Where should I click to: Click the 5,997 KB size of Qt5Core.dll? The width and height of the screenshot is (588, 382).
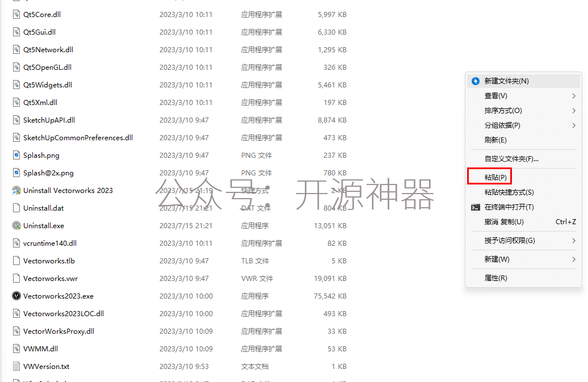pyautogui.click(x=332, y=15)
